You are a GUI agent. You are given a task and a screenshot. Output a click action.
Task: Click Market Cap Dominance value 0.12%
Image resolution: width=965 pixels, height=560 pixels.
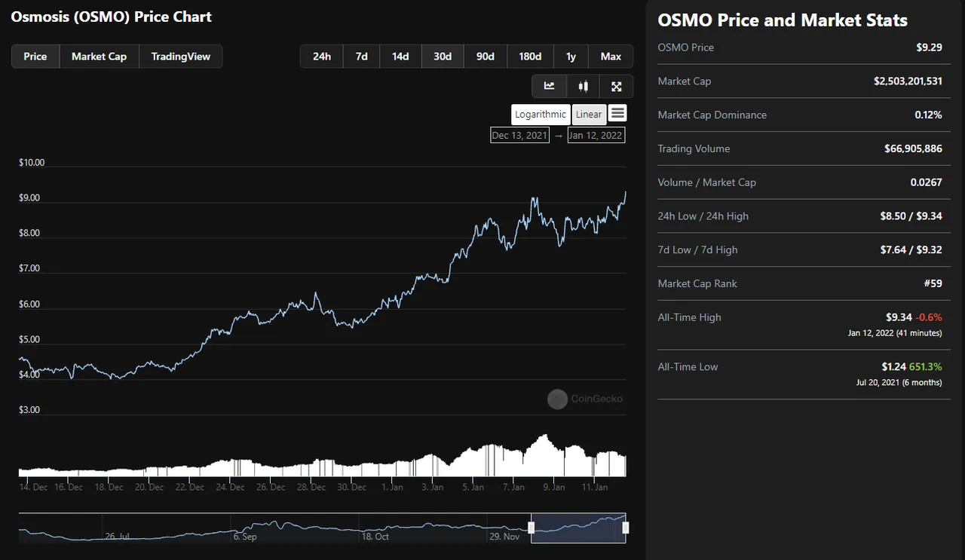pyautogui.click(x=928, y=115)
